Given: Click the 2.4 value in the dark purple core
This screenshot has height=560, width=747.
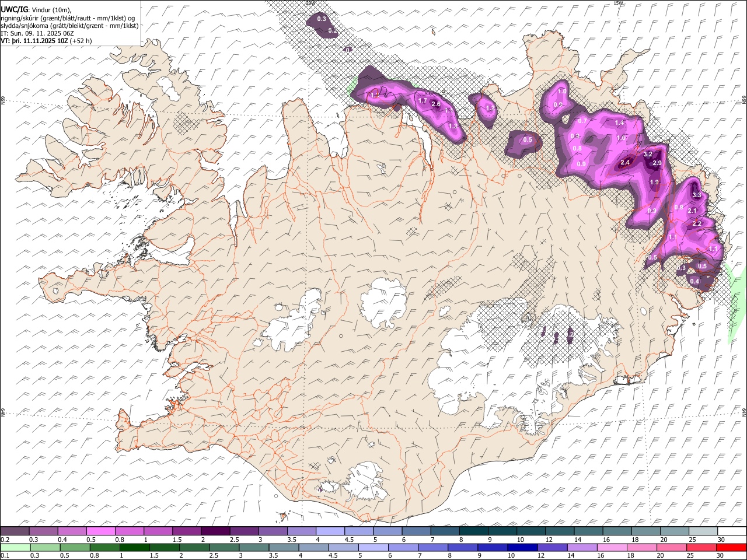Looking at the screenshot, I should 625,163.
